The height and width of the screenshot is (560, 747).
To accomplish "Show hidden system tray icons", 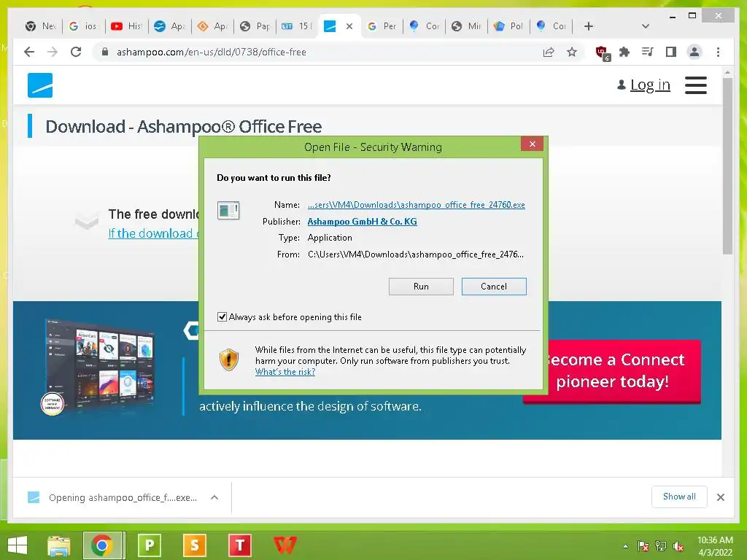I will click(x=625, y=546).
